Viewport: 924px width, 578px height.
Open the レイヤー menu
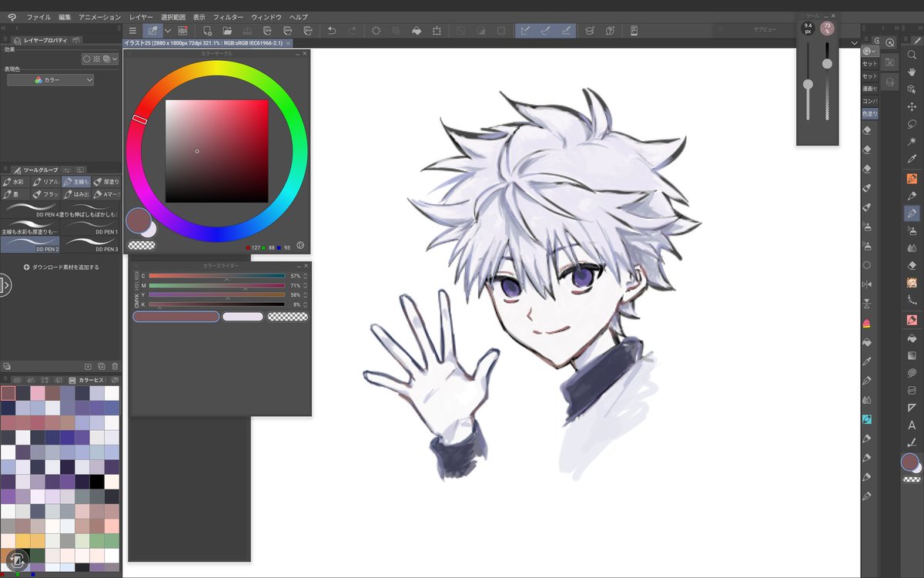pos(141,17)
